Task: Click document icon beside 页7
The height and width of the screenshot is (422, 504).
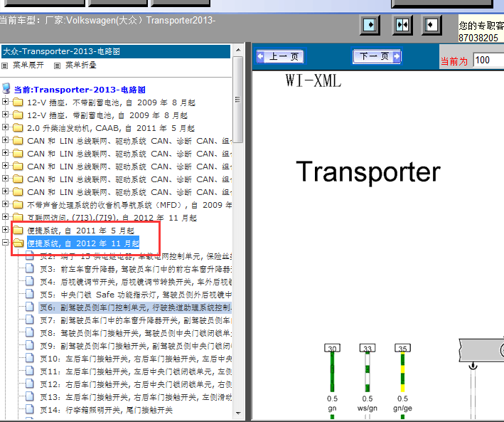Action: (30, 320)
